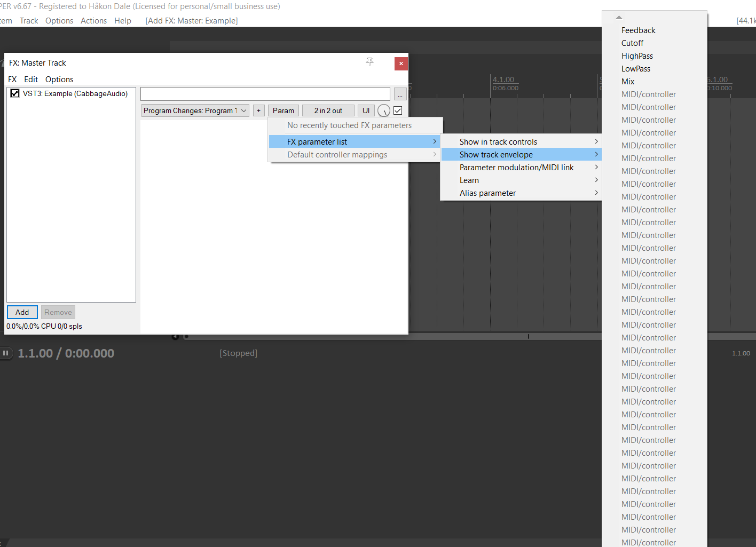Viewport: 756px width, 547px height.
Task: Click the timeline scroll left arrow
Action: pyautogui.click(x=175, y=336)
